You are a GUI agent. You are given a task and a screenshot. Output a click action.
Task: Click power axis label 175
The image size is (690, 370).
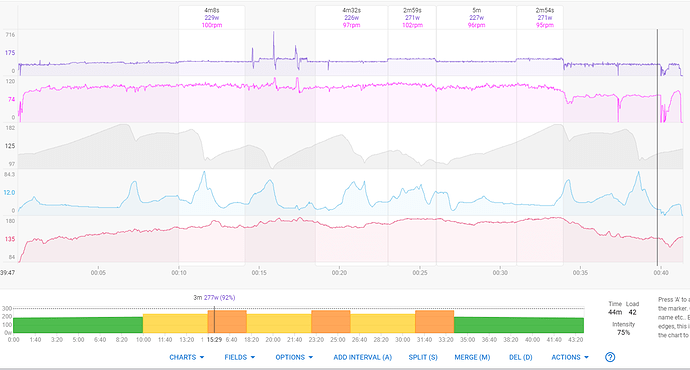(10, 53)
